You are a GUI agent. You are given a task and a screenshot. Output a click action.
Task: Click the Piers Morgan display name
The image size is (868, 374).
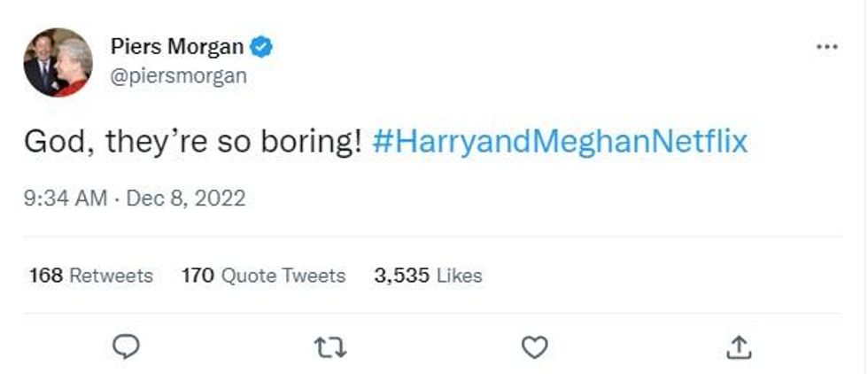pyautogui.click(x=176, y=46)
